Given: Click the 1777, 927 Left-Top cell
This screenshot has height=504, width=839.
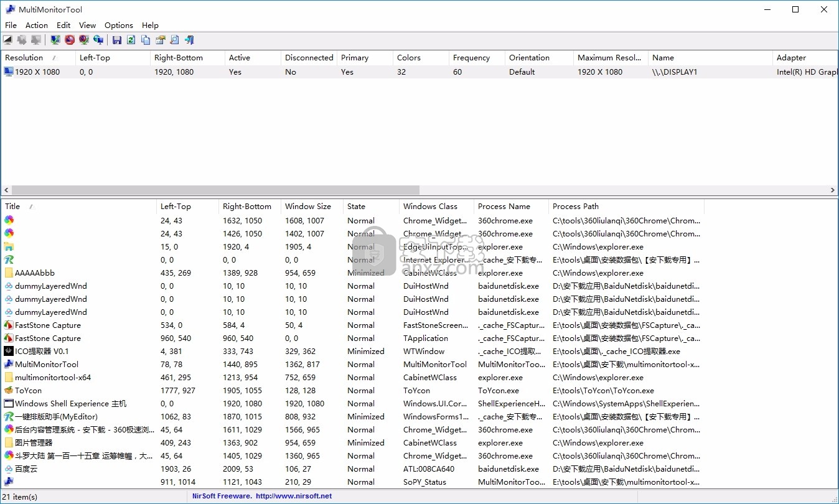Looking at the screenshot, I should [177, 390].
